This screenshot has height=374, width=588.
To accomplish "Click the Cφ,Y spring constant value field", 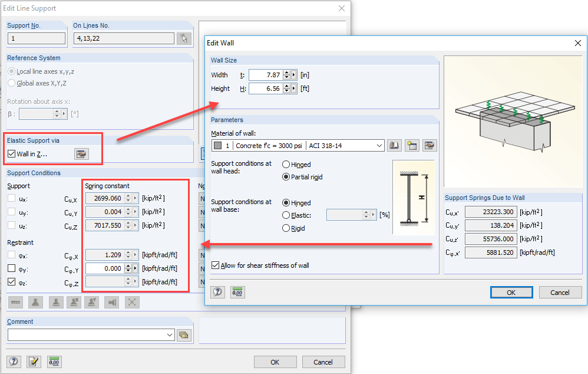I will coord(105,268).
